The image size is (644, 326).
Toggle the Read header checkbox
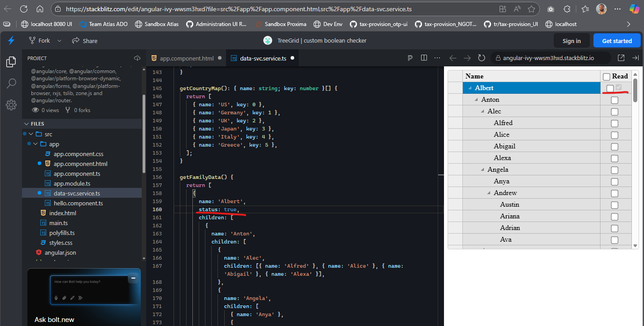coord(606,77)
